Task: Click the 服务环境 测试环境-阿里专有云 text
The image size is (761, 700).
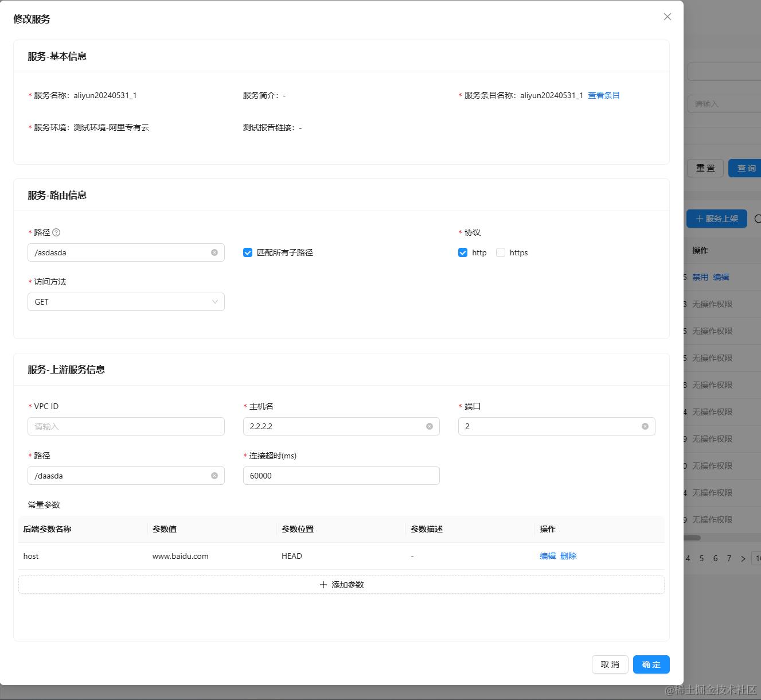Action: pos(111,127)
